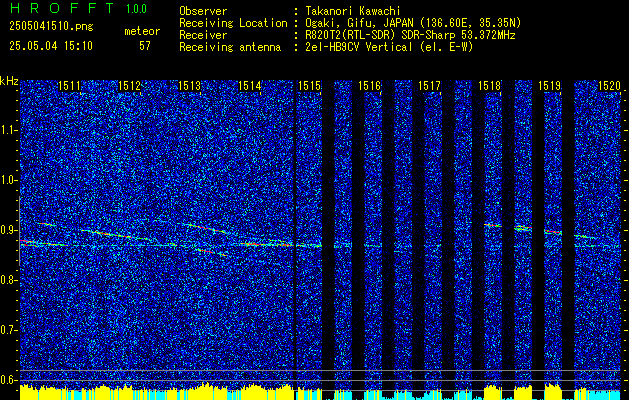
Task: Click the meteor count value 57
Action: 145,46
